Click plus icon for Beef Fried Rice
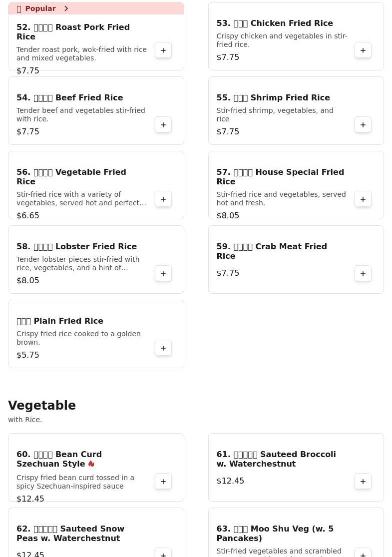This screenshot has width=392, height=557. coord(163,125)
